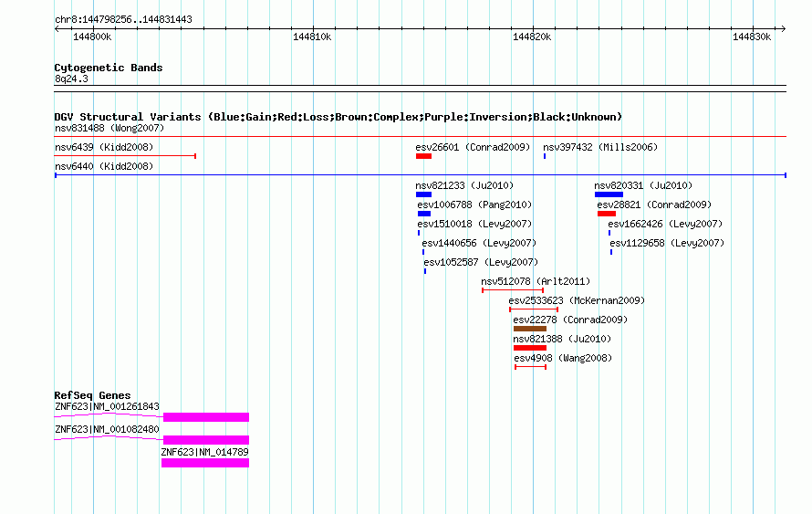This screenshot has width=812, height=514.
Task: Open the ZNF623|NM_014789 gene label
Action: 205,452
